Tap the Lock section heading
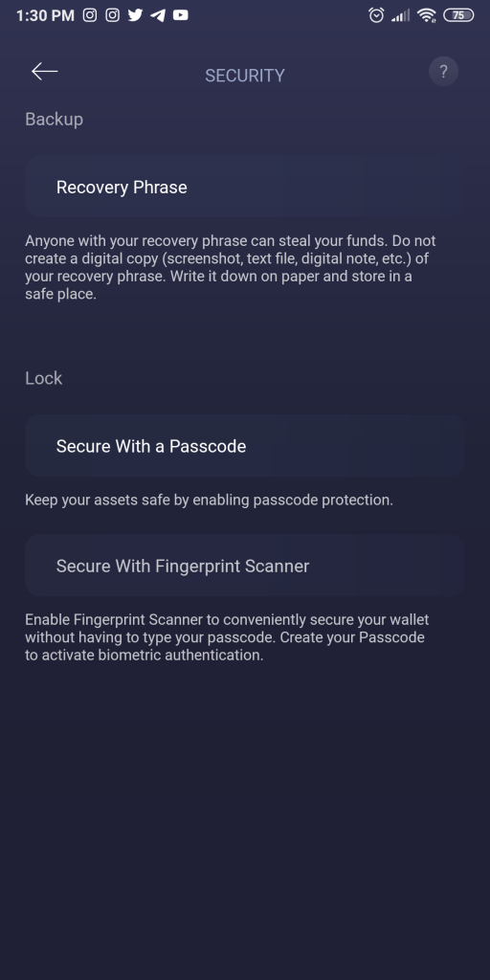Viewport: 490px width, 980px height. point(44,378)
